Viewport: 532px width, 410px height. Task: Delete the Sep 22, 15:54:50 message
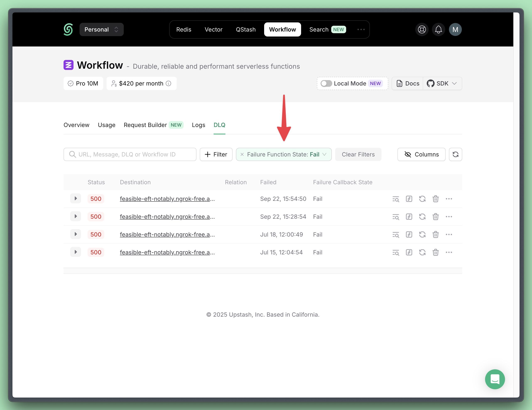[x=435, y=199]
